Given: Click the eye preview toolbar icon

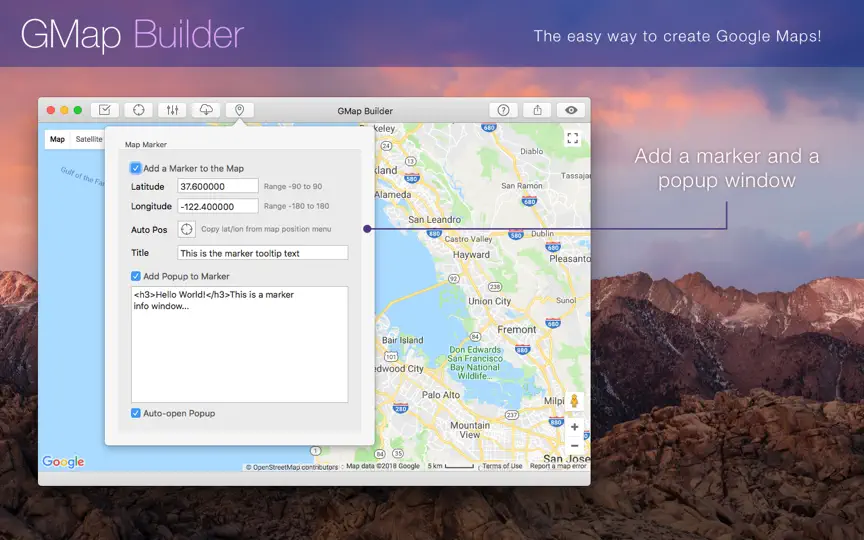Looking at the screenshot, I should point(571,110).
